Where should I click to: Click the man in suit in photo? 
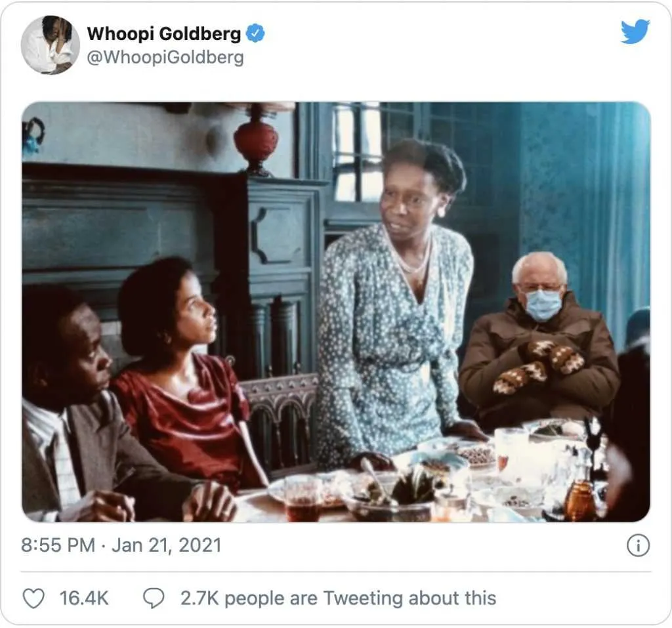[x=72, y=420]
